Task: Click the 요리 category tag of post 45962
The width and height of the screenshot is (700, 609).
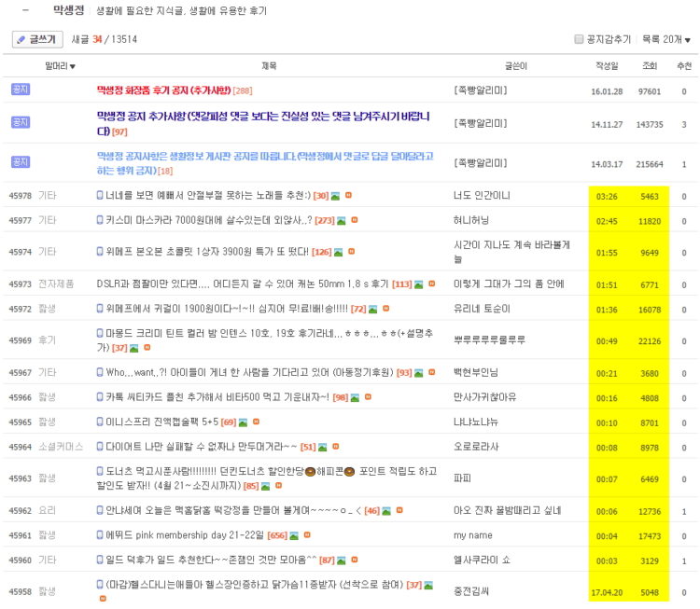Action: coord(47,510)
